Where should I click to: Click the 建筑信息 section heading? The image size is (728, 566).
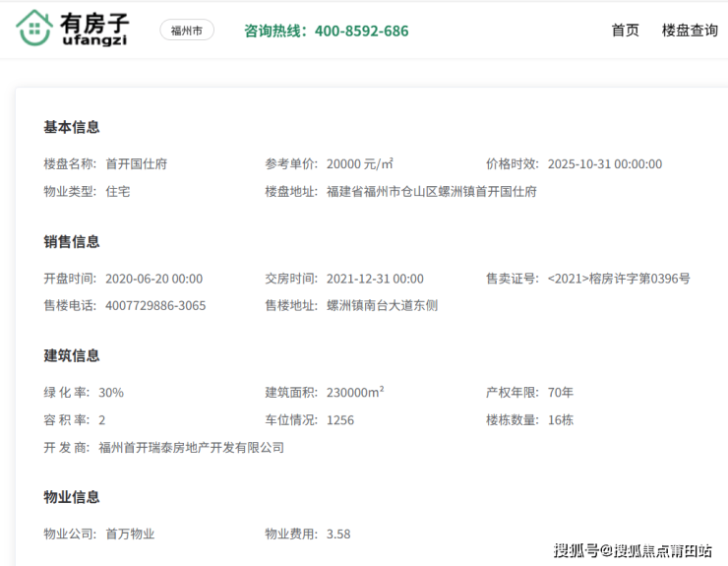(72, 355)
